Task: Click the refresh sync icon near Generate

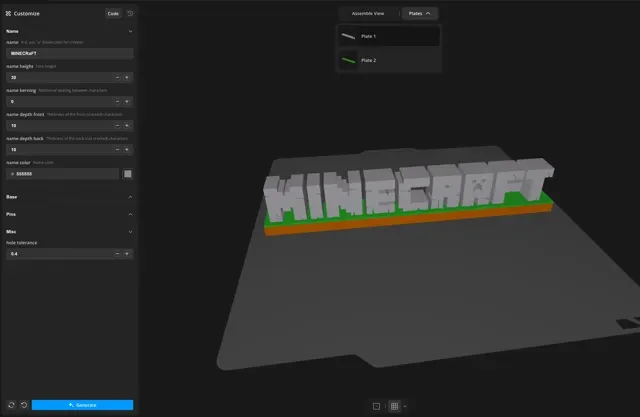Action: coord(11,405)
